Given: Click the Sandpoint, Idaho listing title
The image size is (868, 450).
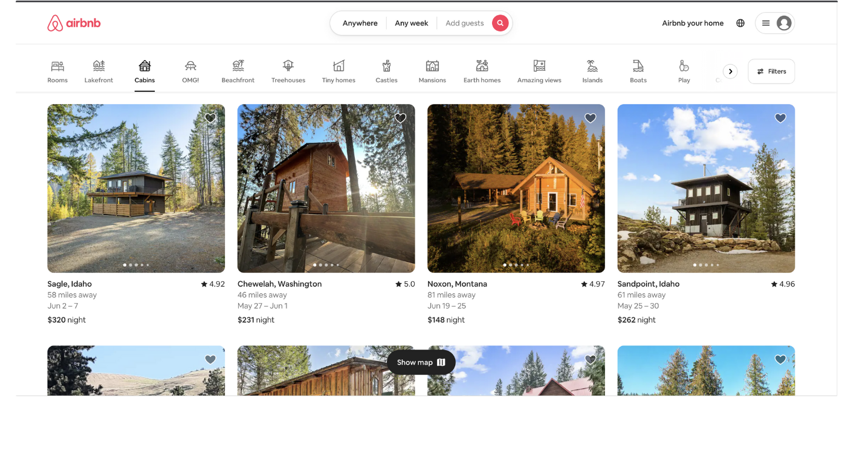Looking at the screenshot, I should pyautogui.click(x=648, y=284).
